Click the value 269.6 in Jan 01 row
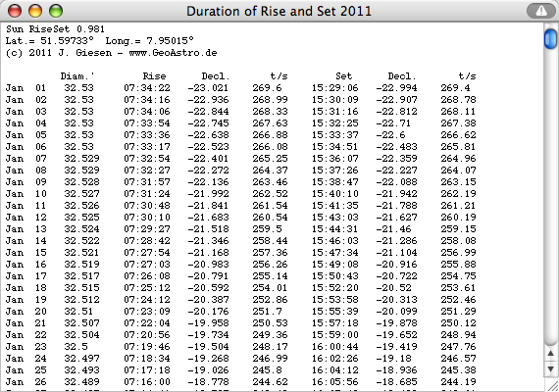Viewport: 559px width, 392px height. (x=267, y=88)
